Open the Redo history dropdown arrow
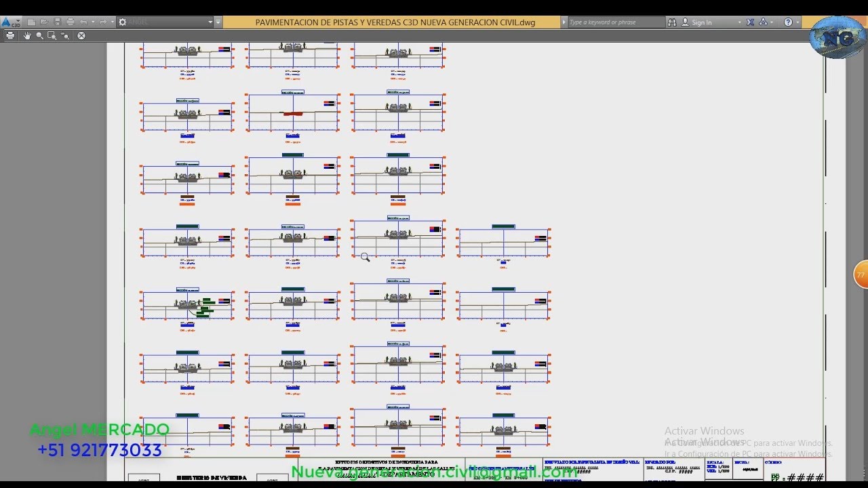This screenshot has height=488, width=868. [113, 22]
